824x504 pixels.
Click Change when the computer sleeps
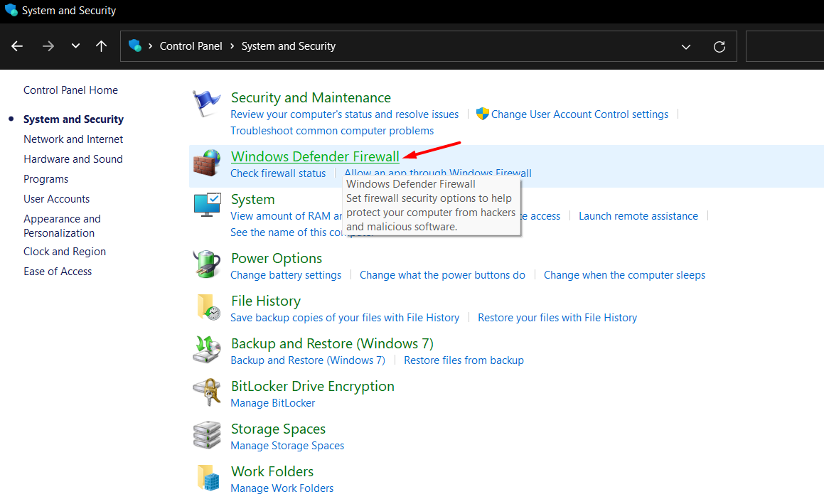(624, 275)
